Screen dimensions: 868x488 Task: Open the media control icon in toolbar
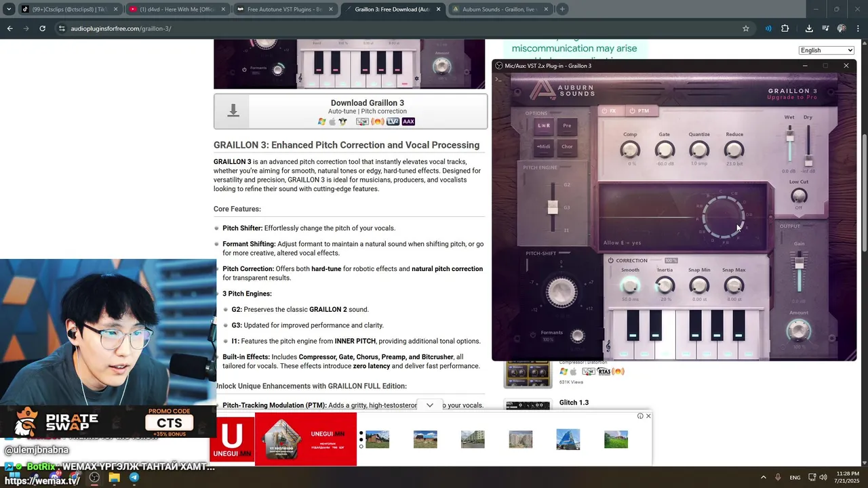(825, 28)
